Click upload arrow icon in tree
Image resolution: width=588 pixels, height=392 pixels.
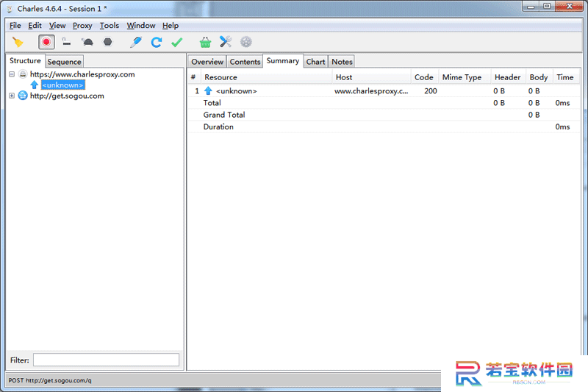(x=34, y=85)
